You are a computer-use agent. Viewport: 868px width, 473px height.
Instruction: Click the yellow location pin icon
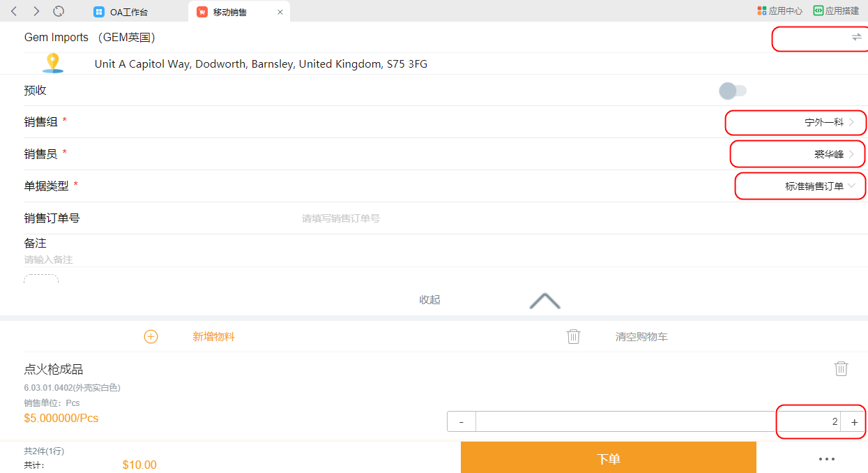click(x=52, y=63)
